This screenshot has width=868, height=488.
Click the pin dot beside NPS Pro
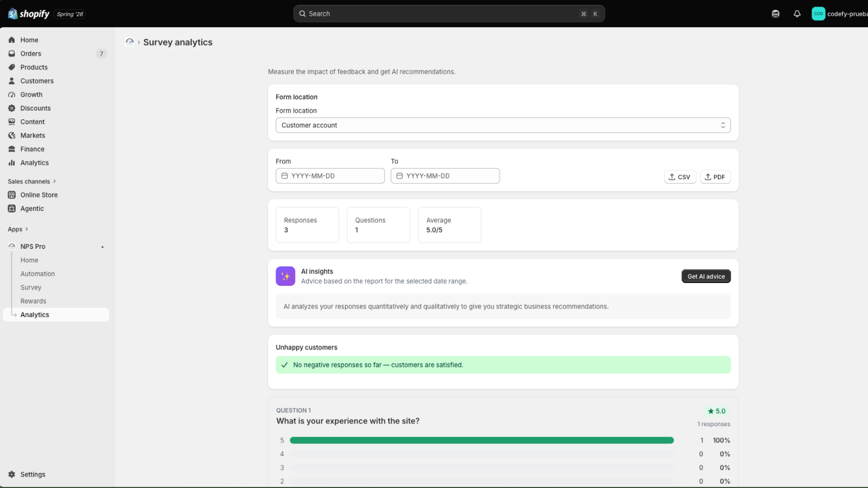(x=103, y=247)
